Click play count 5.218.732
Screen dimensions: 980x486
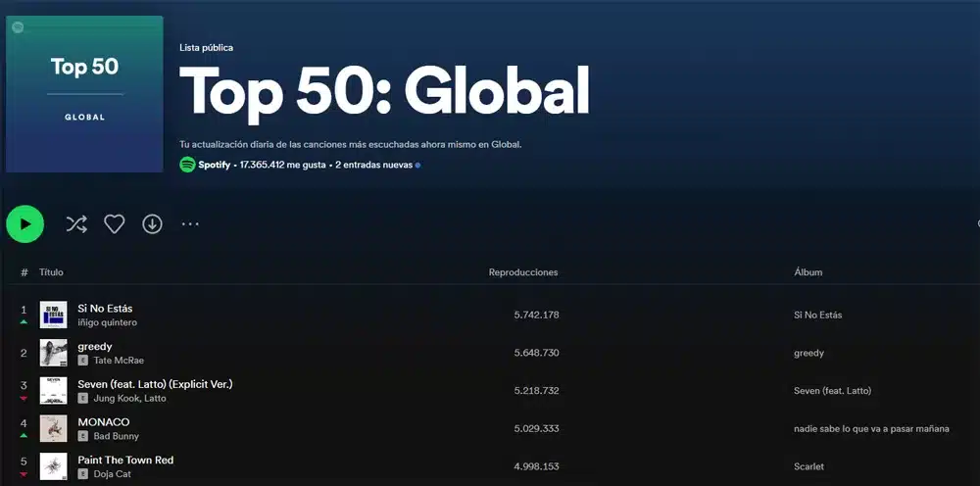[536, 391]
